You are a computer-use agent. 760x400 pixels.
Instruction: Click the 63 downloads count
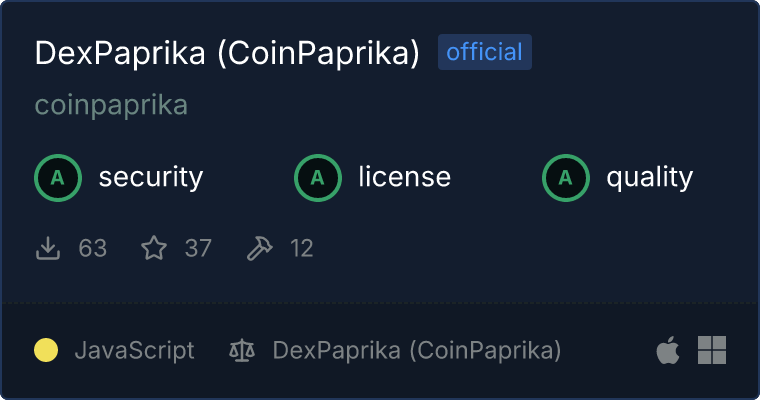point(93,248)
